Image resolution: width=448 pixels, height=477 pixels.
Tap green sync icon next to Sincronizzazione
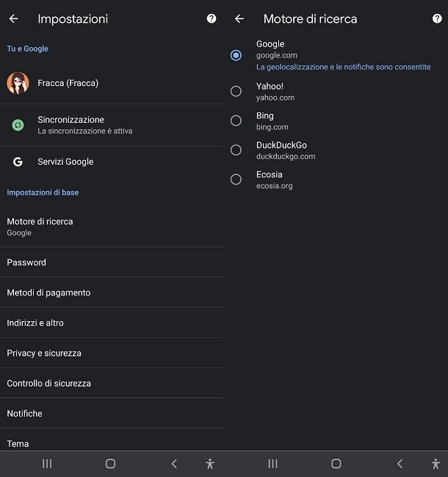click(x=18, y=125)
